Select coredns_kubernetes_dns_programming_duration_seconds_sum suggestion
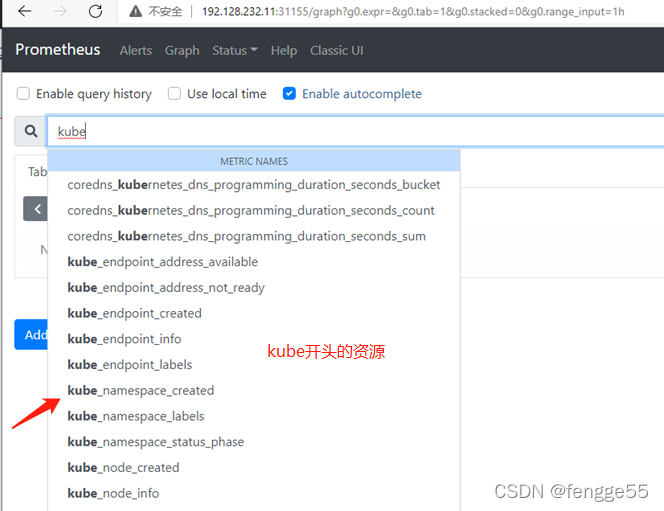The height and width of the screenshot is (511, 664). point(254,236)
